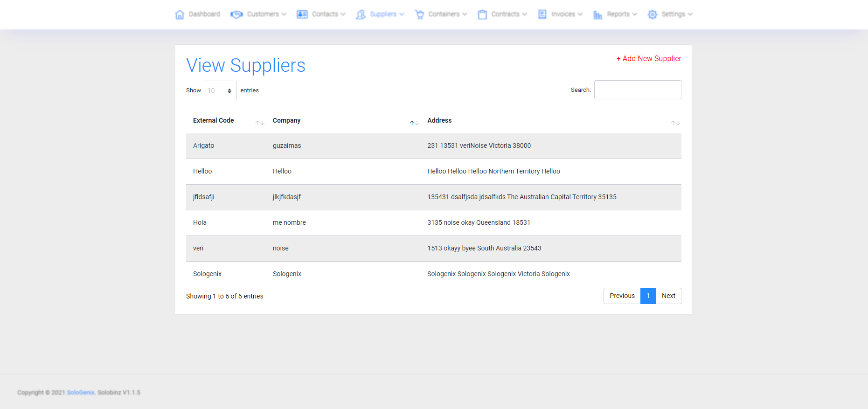
Task: Click the Reports chart icon
Action: tap(597, 14)
